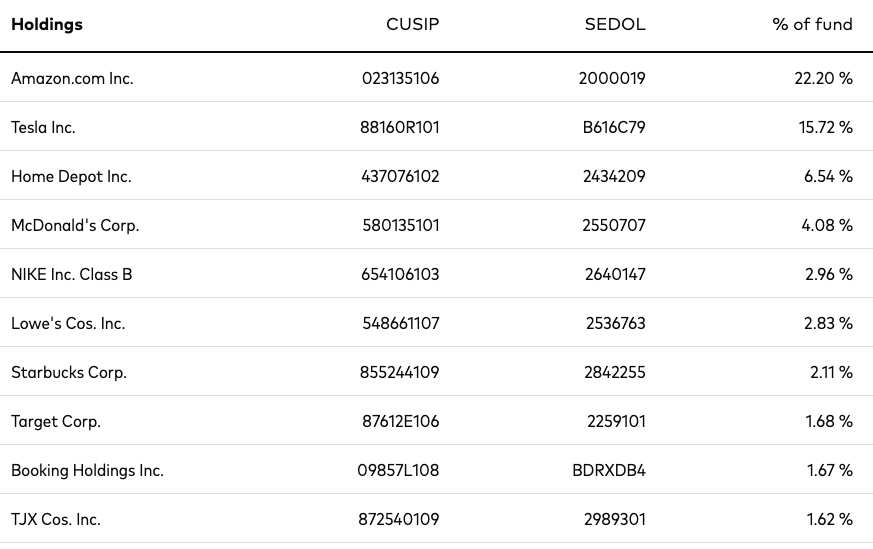Screen dimensions: 873x549
Task: Select NIKE Inc. Class B holding
Action: tap(72, 274)
